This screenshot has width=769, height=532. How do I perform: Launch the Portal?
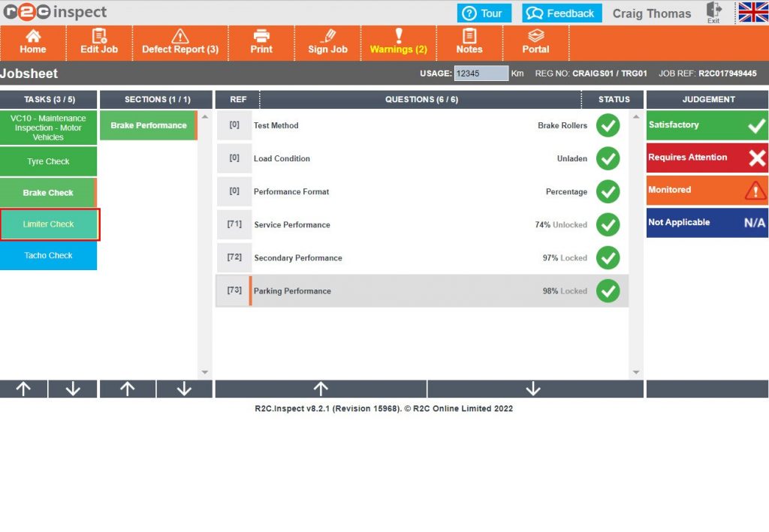click(535, 44)
